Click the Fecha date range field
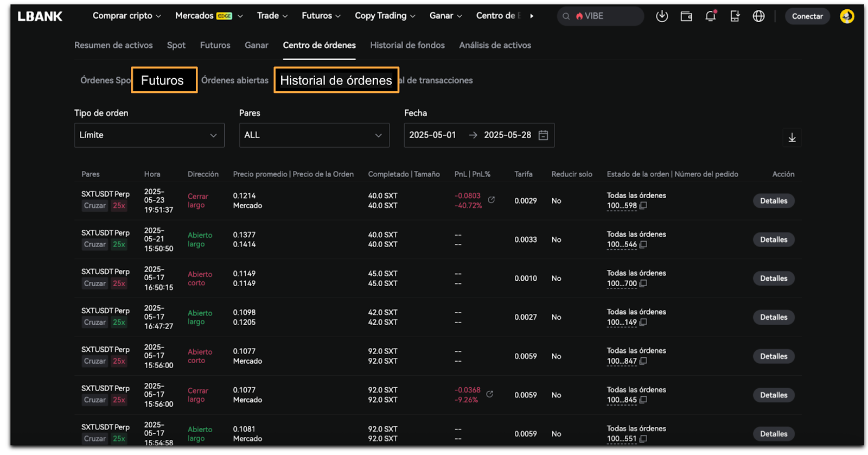Image resolution: width=868 pixels, height=455 pixels. 478,135
